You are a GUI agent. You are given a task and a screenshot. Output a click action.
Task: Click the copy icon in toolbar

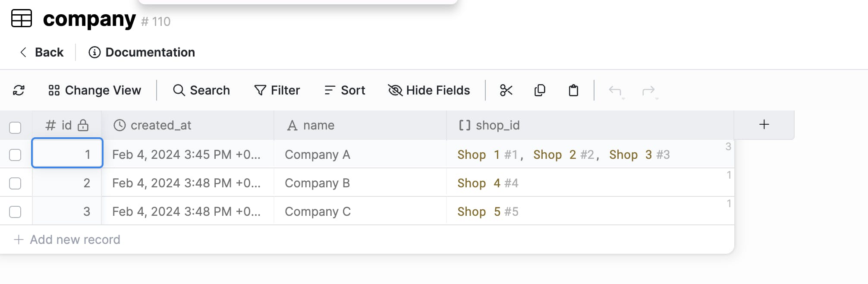[x=540, y=90]
